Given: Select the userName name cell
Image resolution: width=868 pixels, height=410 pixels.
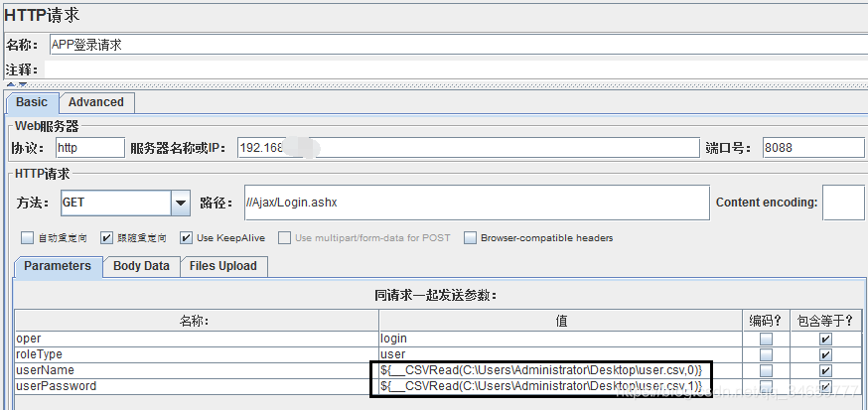Looking at the screenshot, I should click(x=197, y=370).
